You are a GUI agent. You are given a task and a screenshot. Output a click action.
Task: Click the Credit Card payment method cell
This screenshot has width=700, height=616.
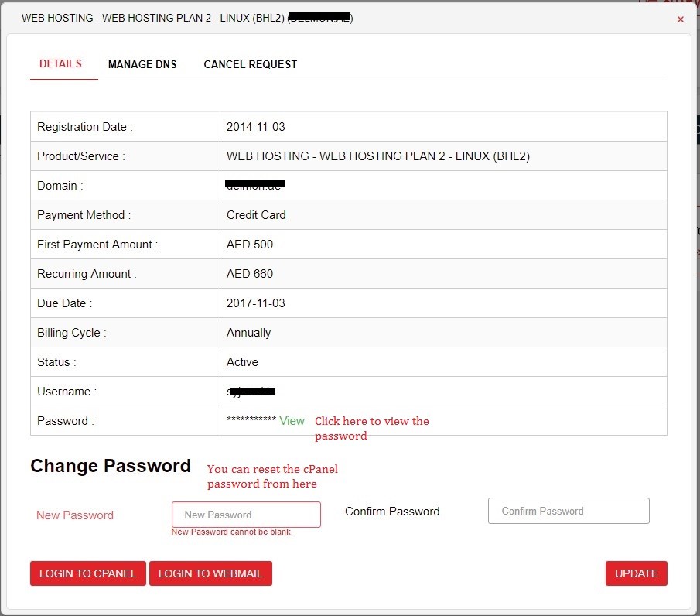256,215
